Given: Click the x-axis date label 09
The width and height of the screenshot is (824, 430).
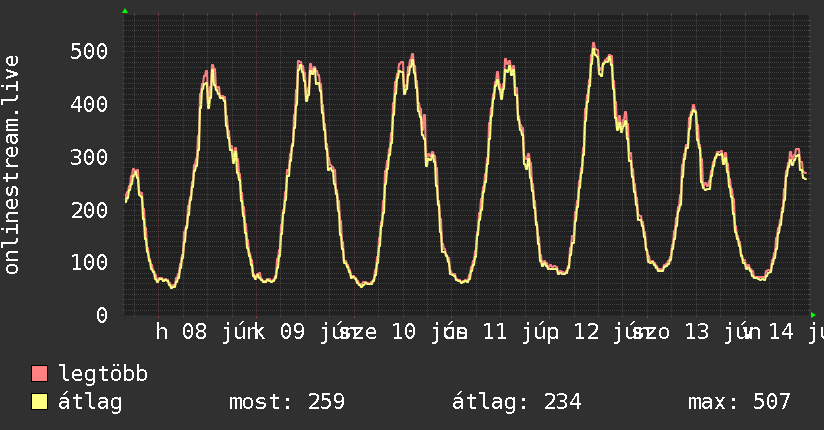Looking at the screenshot, I should [x=292, y=332].
